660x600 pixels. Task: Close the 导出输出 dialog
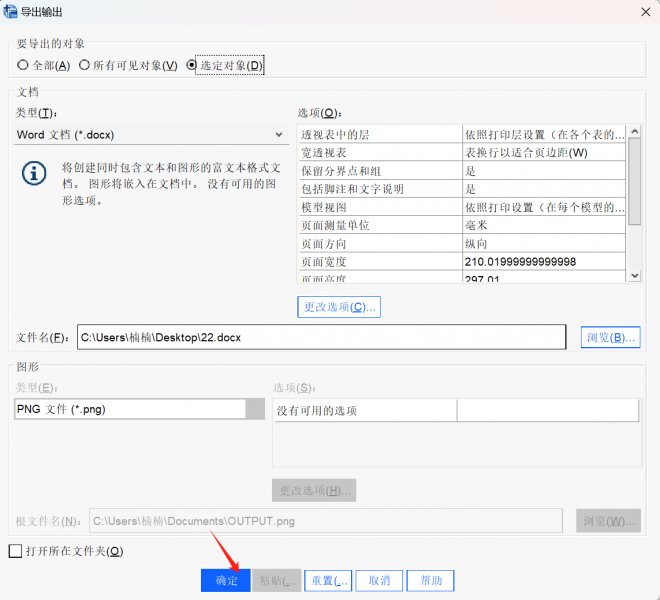[646, 12]
